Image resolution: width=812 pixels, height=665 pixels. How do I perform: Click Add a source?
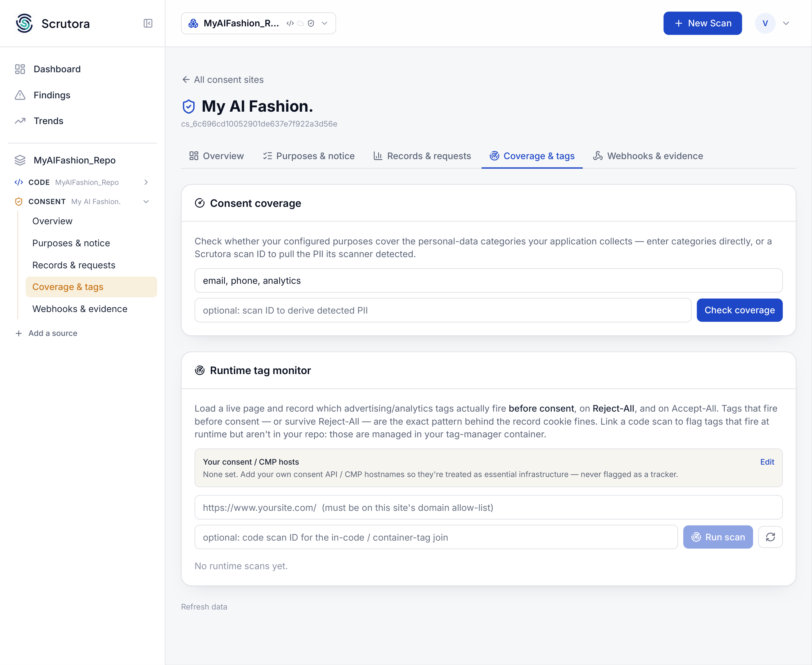click(x=46, y=333)
